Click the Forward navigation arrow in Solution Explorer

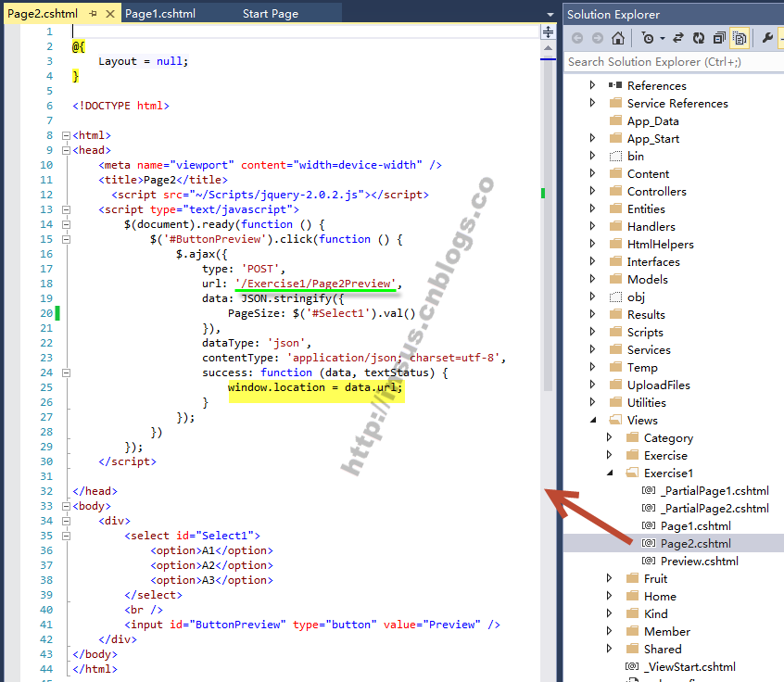597,39
